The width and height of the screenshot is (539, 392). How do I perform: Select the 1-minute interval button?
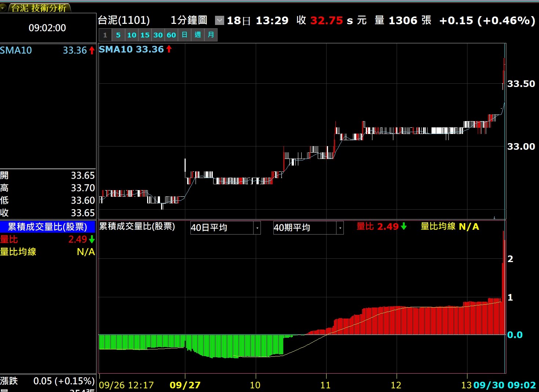pyautogui.click(x=105, y=35)
